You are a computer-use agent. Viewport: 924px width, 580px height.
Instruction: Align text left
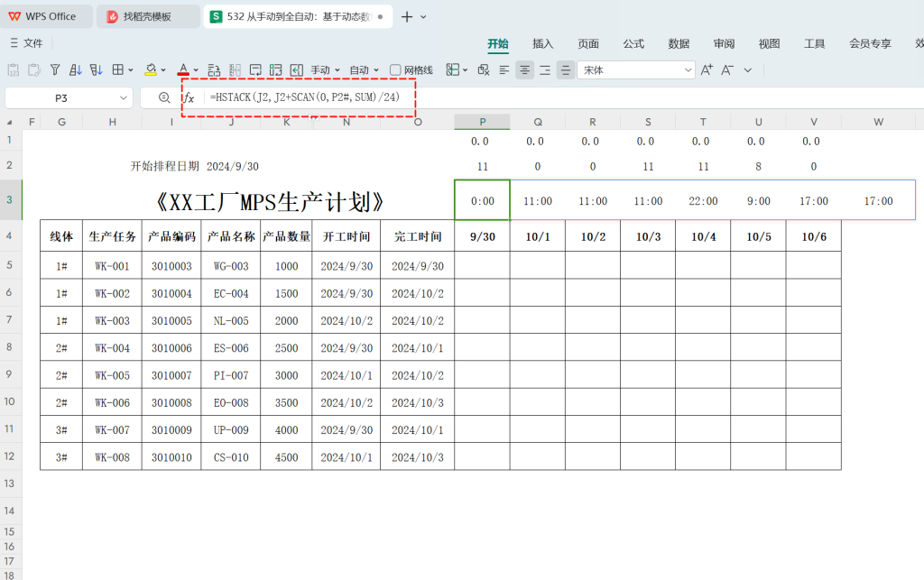point(504,70)
